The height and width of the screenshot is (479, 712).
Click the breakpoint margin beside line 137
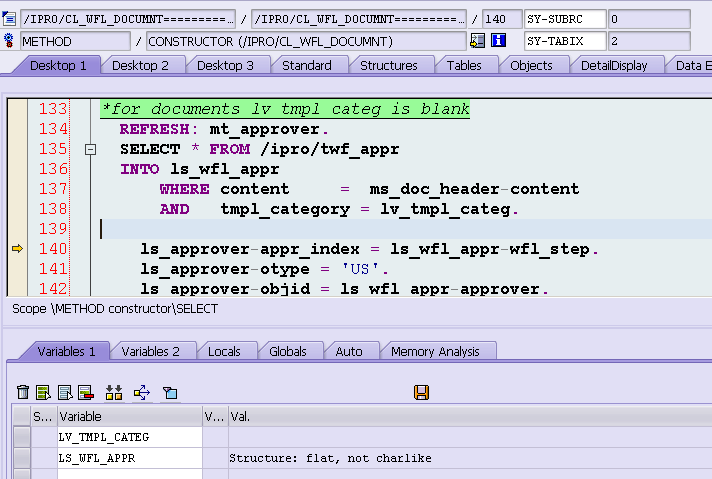tap(17, 189)
